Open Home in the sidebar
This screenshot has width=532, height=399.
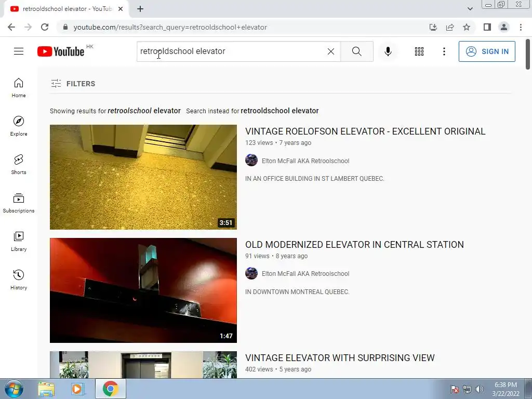click(x=19, y=88)
